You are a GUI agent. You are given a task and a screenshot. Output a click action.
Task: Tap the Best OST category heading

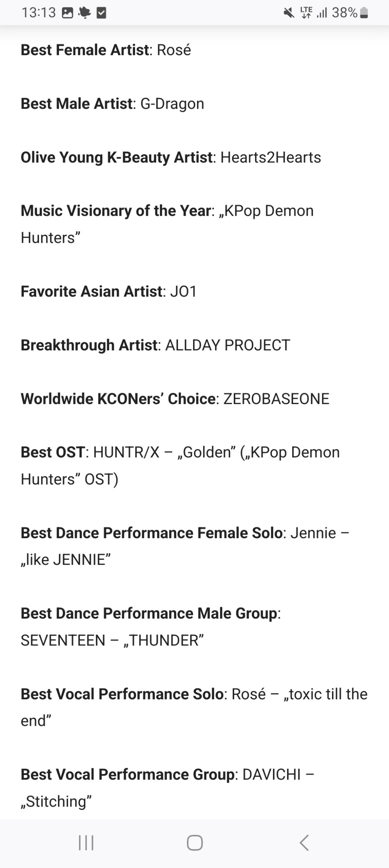(x=53, y=452)
